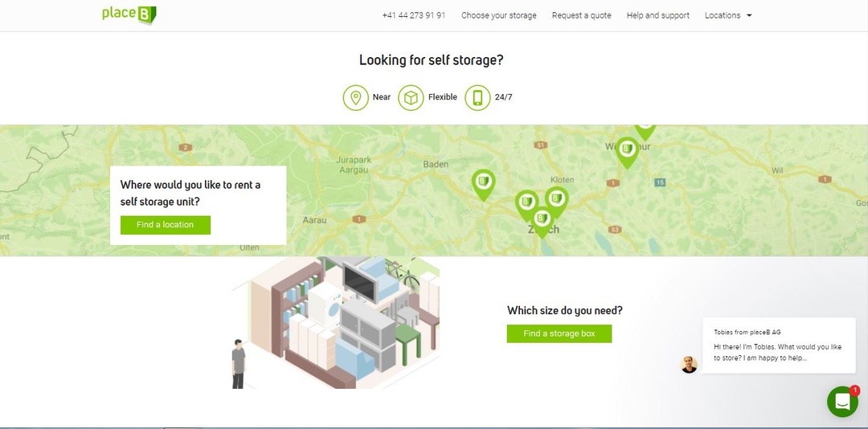Open the Choose your storage menu item

498,15
